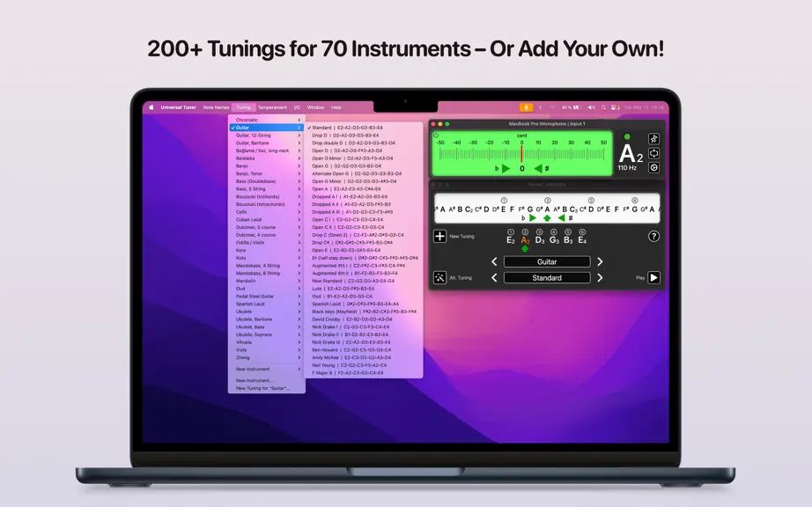Open the Temperament menu
Image resolution: width=812 pixels, height=507 pixels.
(272, 107)
